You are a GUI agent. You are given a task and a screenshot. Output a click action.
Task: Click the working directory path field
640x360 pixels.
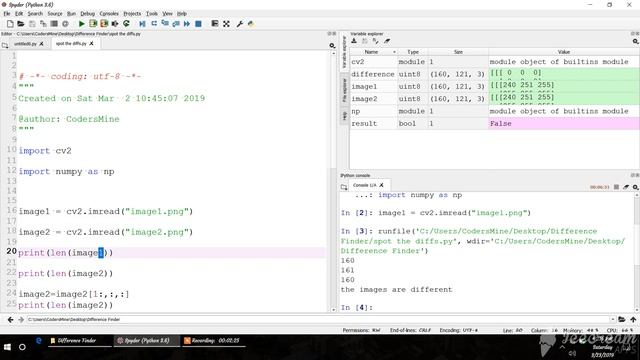point(318,320)
